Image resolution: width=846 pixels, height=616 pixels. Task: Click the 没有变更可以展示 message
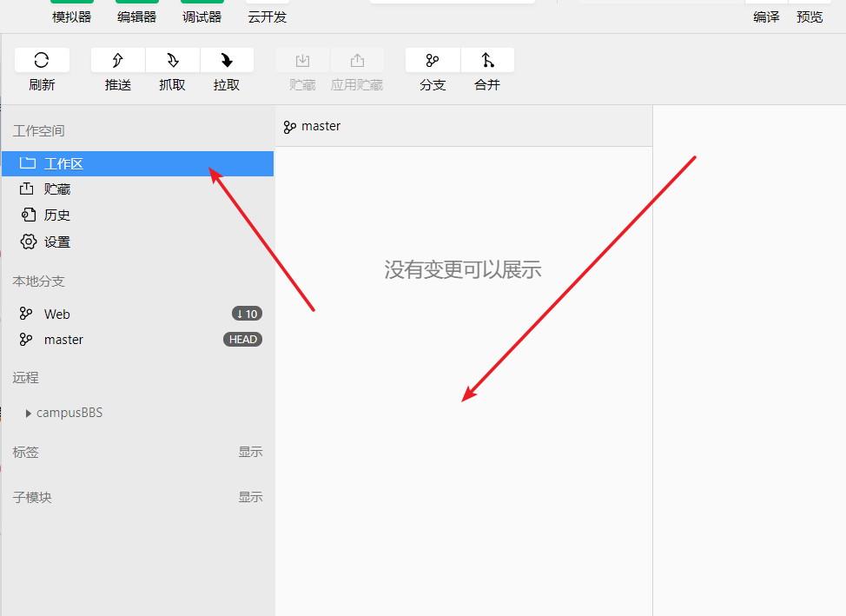(x=463, y=269)
